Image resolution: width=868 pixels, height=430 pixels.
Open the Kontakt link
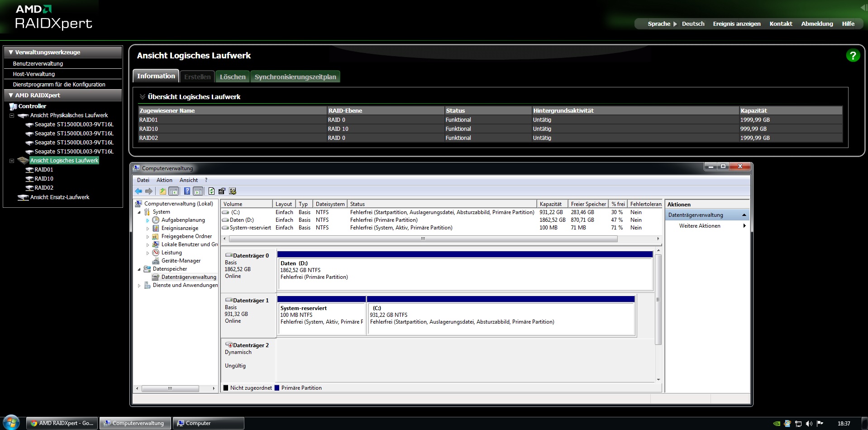pyautogui.click(x=781, y=24)
